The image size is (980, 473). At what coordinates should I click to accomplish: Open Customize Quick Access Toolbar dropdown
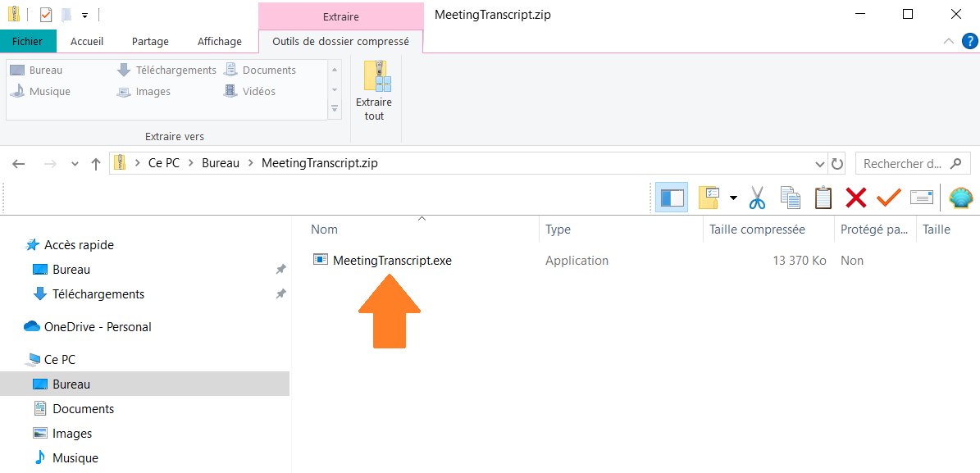click(x=85, y=15)
